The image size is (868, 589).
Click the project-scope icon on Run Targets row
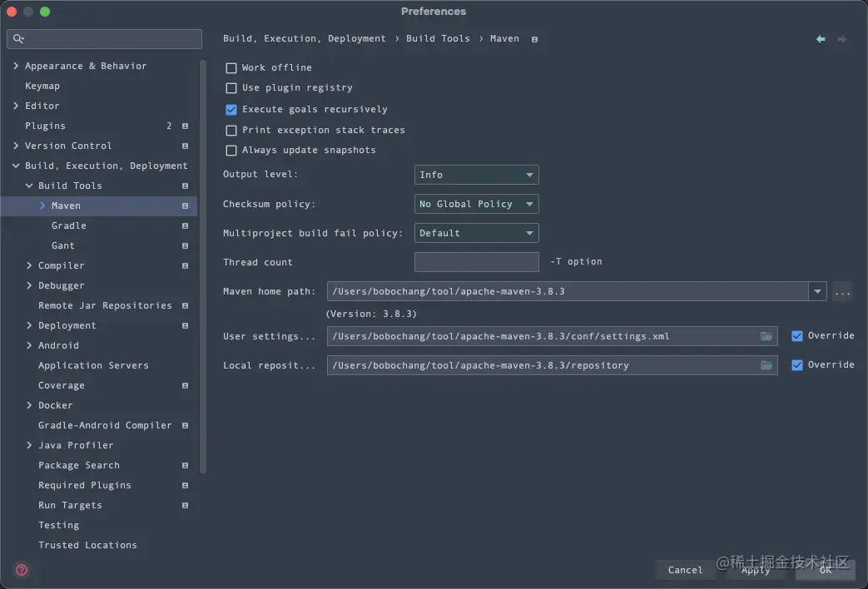click(185, 505)
